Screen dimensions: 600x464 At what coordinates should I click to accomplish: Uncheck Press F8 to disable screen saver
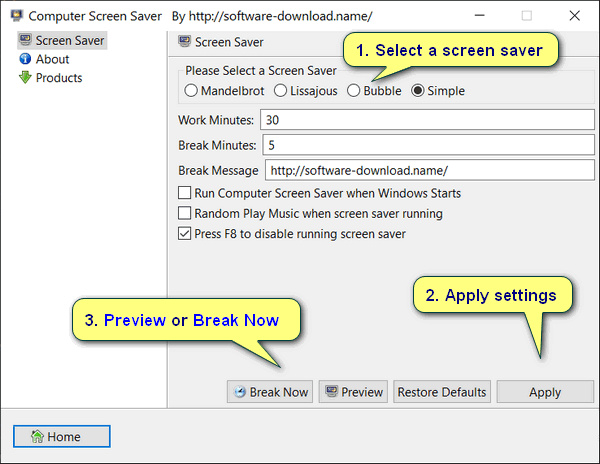[x=184, y=234]
